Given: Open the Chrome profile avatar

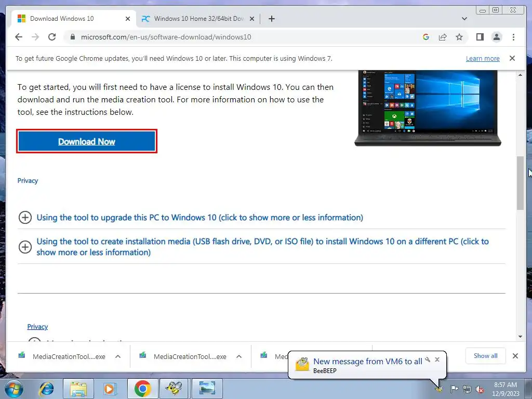Looking at the screenshot, I should pyautogui.click(x=496, y=37).
